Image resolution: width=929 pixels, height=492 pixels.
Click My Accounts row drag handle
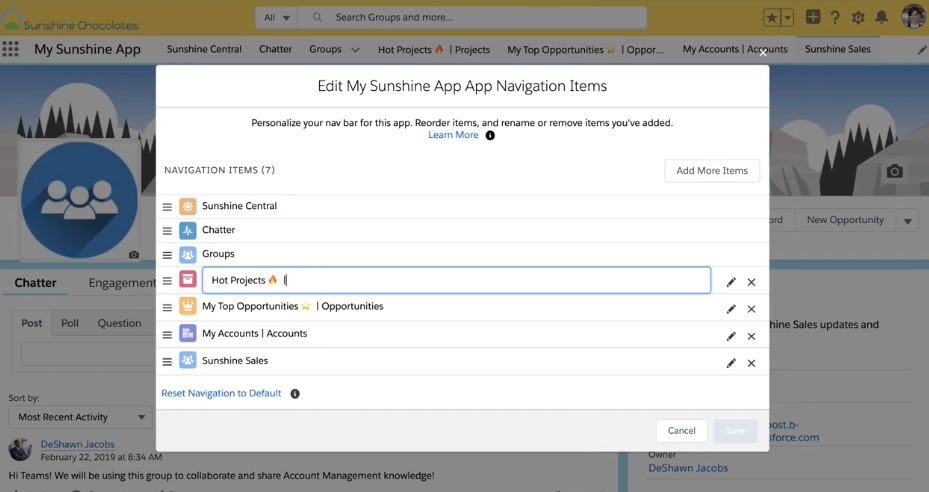click(x=167, y=335)
